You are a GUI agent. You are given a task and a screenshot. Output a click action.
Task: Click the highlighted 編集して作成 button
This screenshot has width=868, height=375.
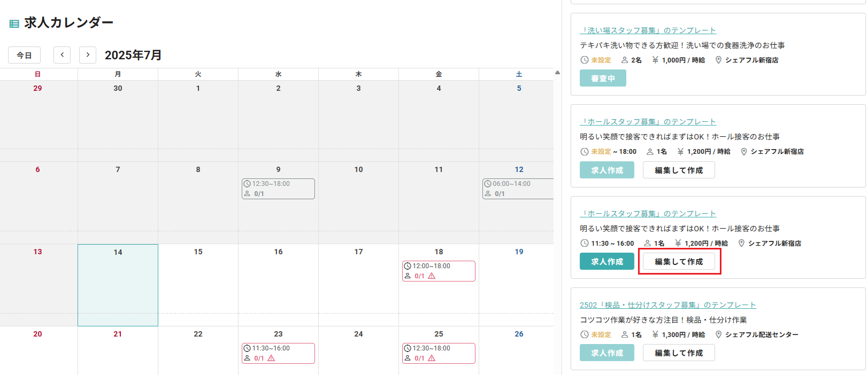tap(679, 261)
